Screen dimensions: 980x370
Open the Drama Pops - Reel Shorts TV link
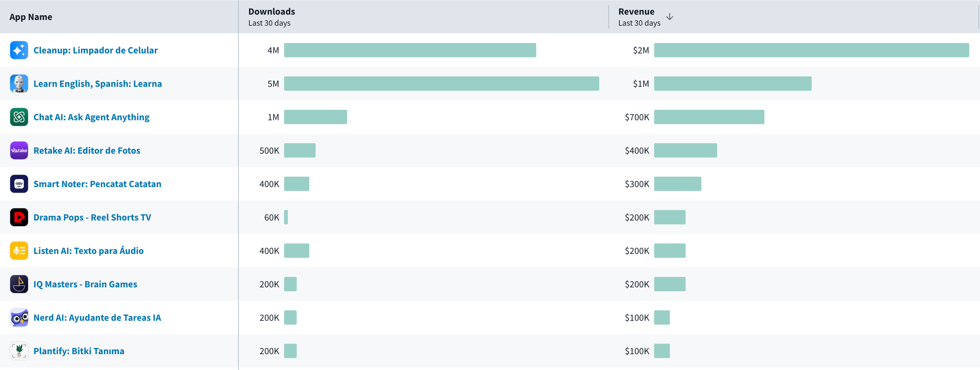click(92, 217)
